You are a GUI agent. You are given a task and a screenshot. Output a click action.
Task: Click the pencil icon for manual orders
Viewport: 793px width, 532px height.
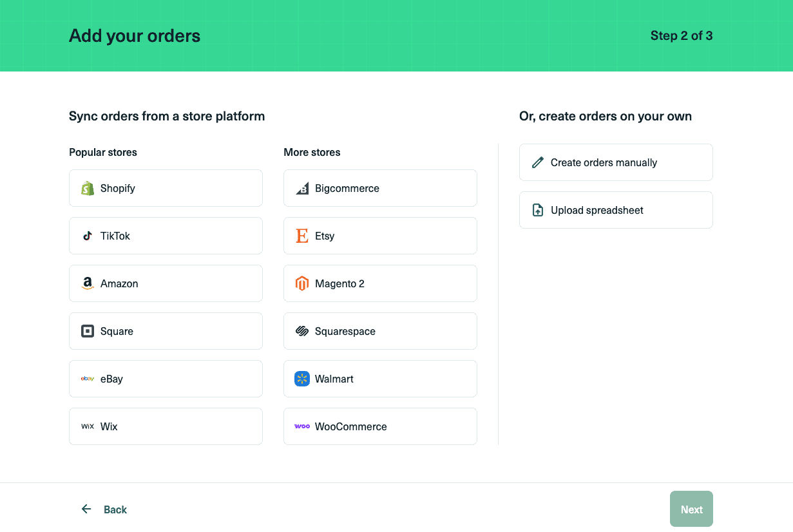click(538, 162)
